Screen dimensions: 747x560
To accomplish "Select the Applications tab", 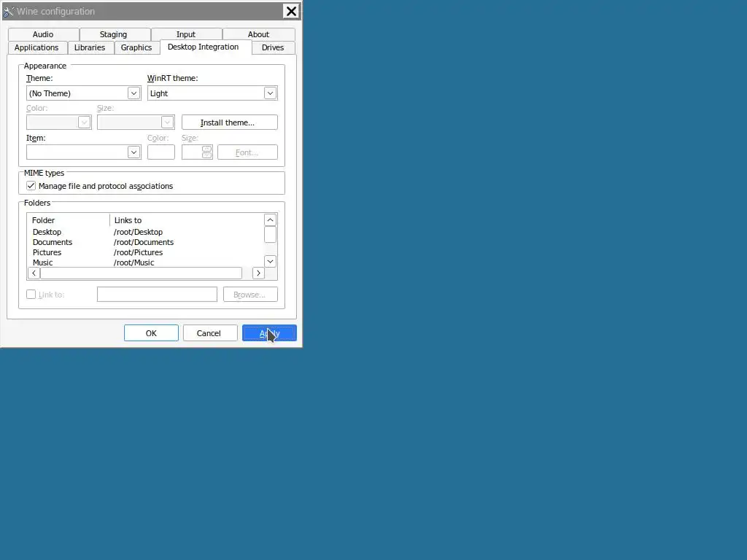I will point(36,47).
